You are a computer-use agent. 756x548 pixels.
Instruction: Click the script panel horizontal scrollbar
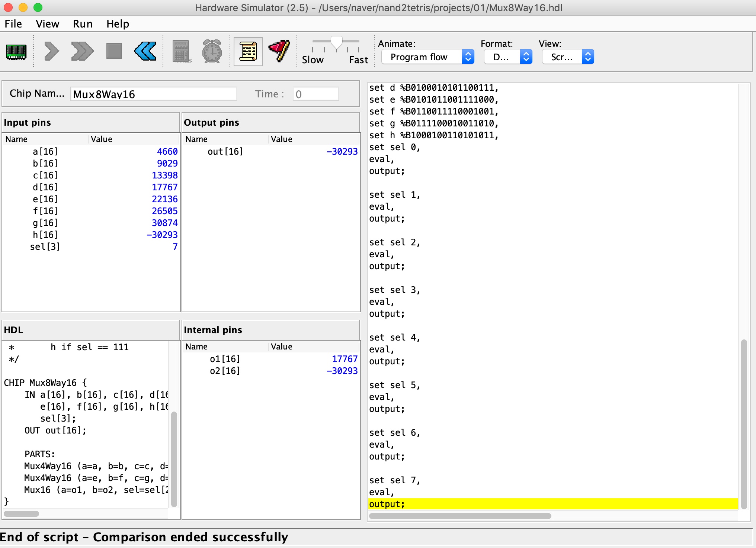[x=460, y=516]
